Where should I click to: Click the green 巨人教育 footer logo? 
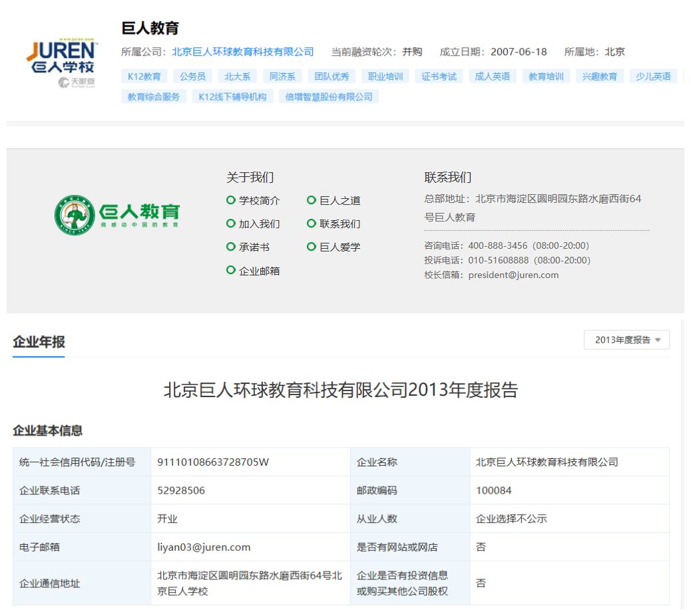click(x=117, y=215)
